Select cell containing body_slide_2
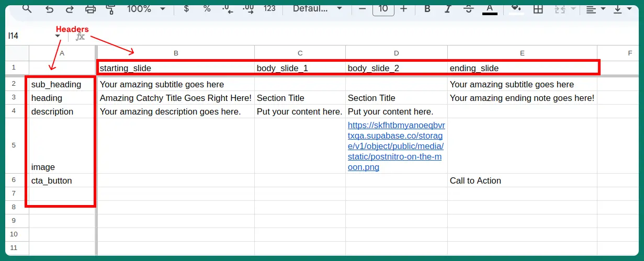Image resolution: width=644 pixels, height=261 pixels. (397, 68)
